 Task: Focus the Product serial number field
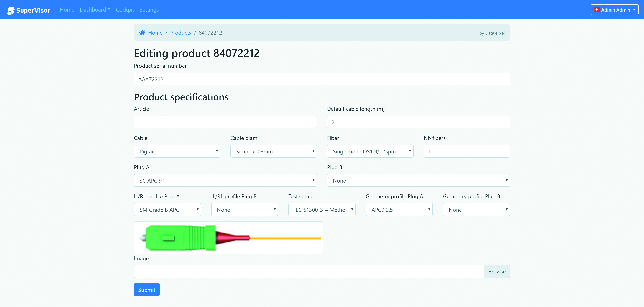[322, 79]
